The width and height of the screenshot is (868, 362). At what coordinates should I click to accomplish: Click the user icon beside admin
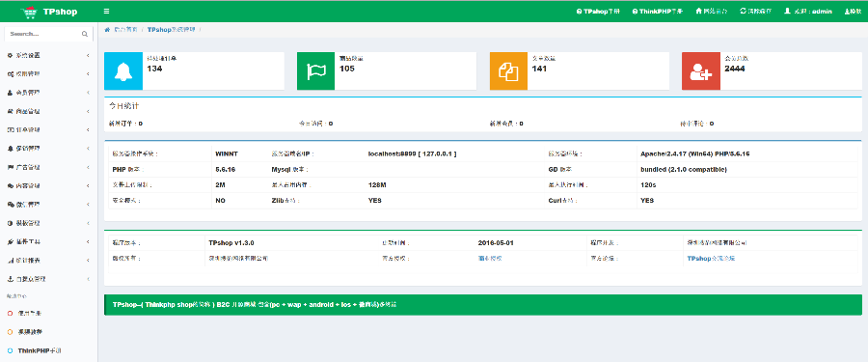pos(787,11)
